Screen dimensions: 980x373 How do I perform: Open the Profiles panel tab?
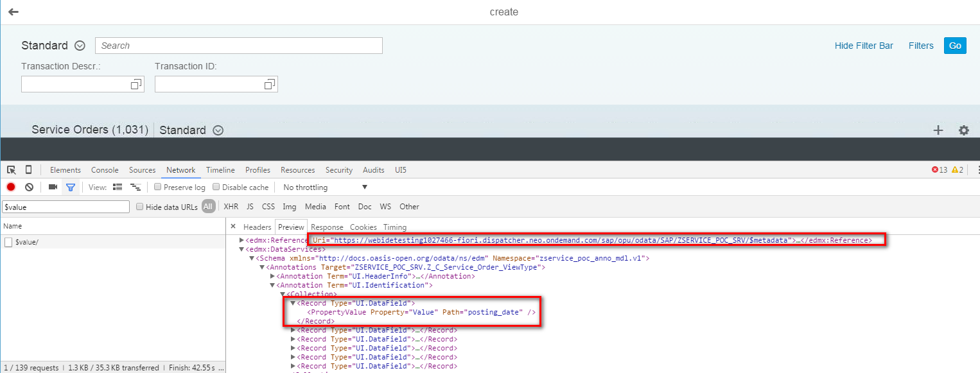[x=258, y=170]
